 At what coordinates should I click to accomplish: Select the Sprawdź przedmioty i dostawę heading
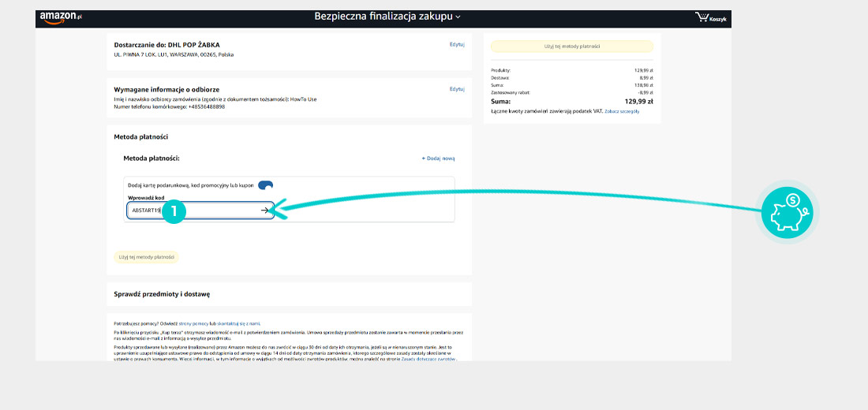click(162, 294)
